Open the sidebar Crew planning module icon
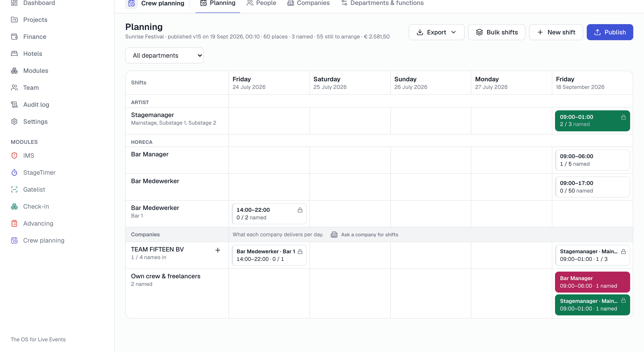This screenshot has width=644, height=352. 14,240
